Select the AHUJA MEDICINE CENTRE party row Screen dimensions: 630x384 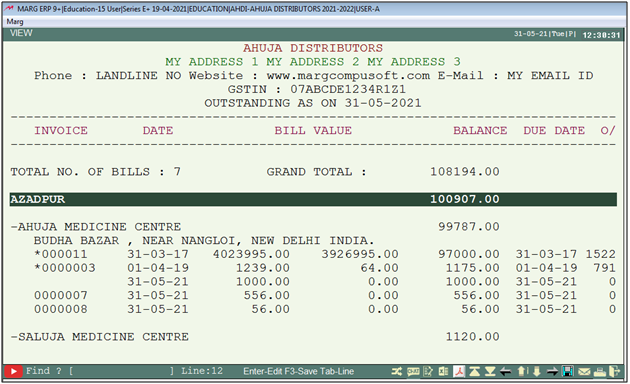point(313,227)
